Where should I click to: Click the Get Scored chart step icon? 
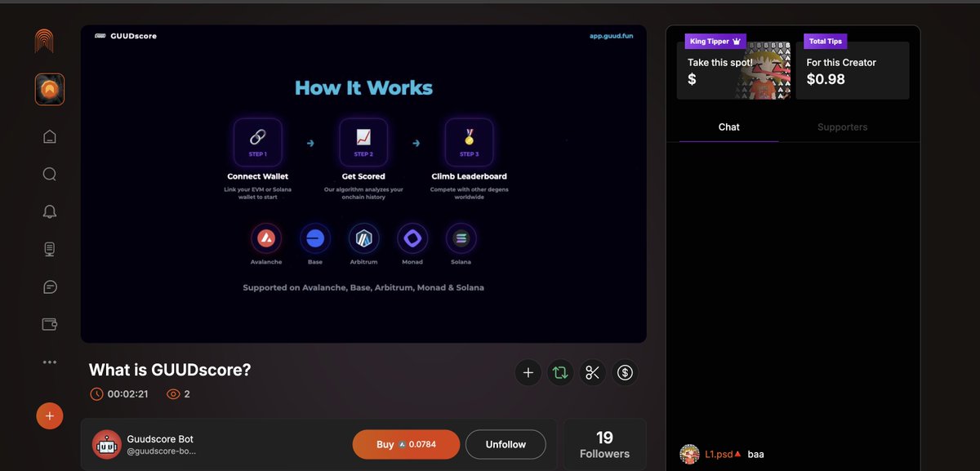(363, 142)
